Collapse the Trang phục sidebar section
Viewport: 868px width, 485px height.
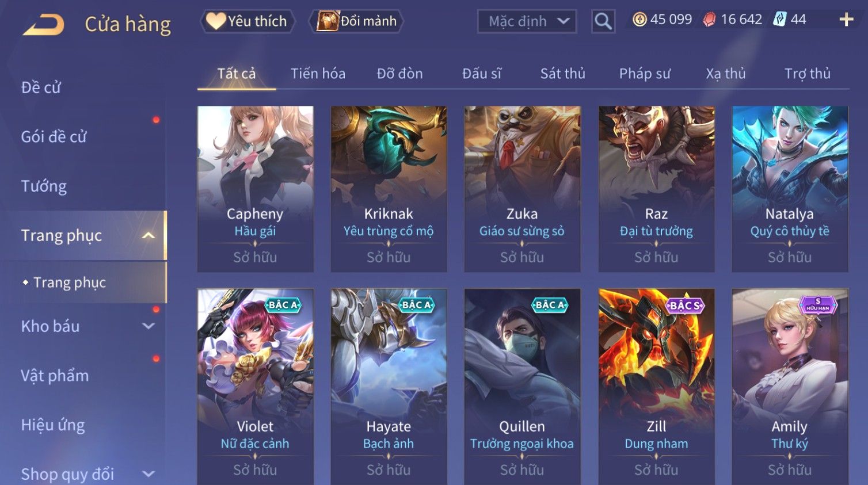148,236
